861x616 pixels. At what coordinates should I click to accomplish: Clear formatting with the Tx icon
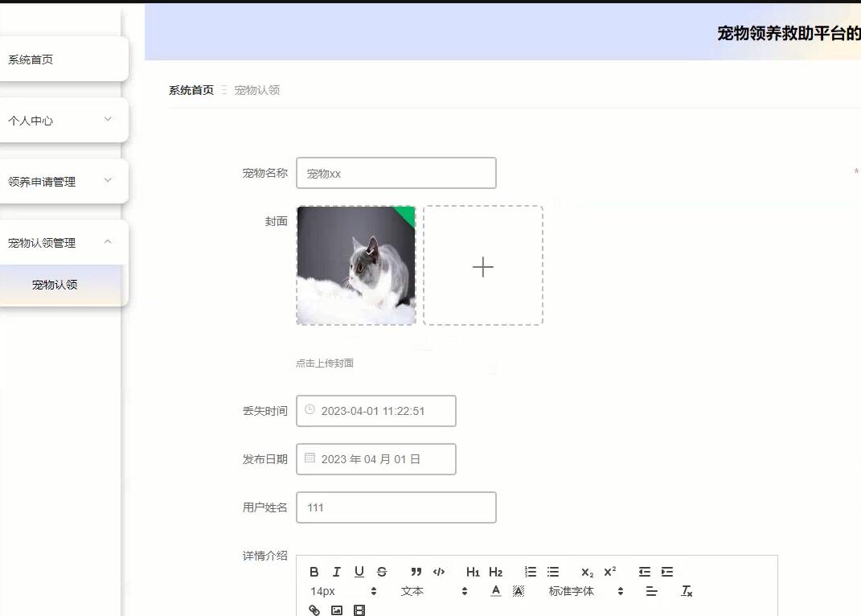click(687, 591)
